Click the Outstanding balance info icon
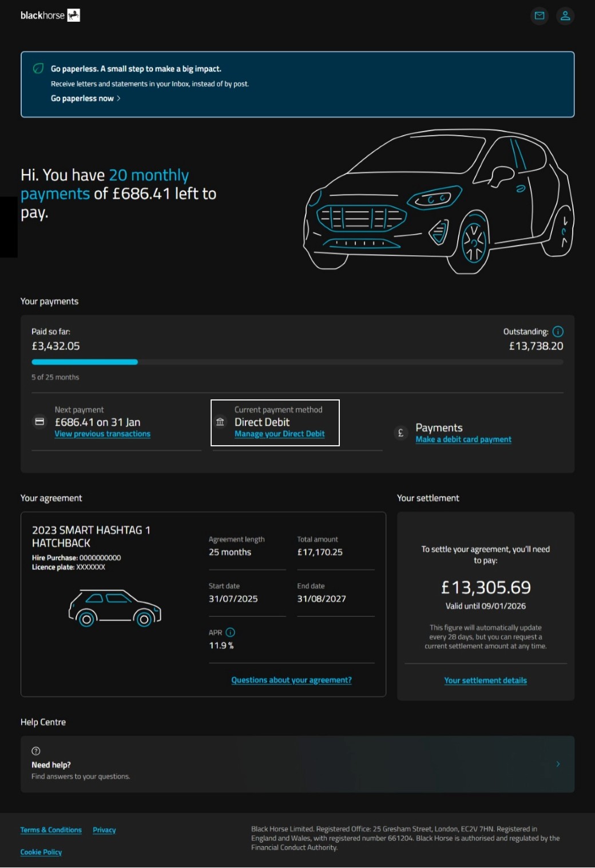Image resolution: width=595 pixels, height=868 pixels. (x=558, y=332)
